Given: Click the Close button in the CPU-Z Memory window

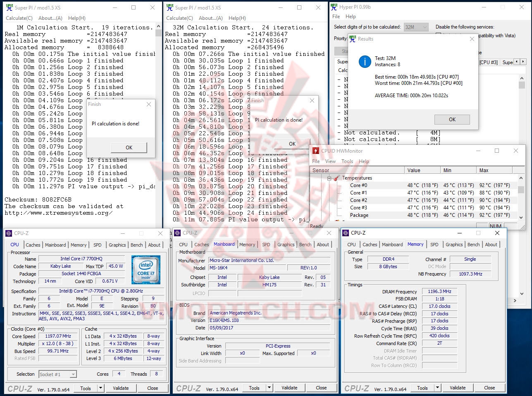Looking at the screenshot, I should click(489, 388).
